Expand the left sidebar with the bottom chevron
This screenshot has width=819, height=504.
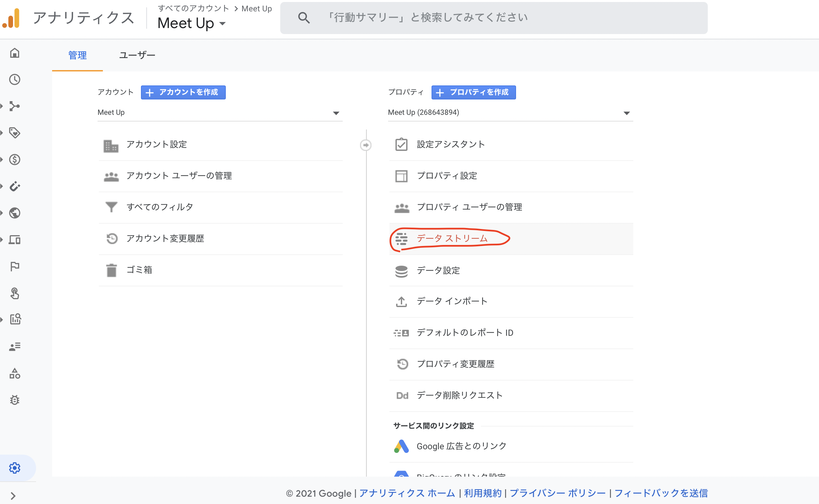(x=13, y=496)
